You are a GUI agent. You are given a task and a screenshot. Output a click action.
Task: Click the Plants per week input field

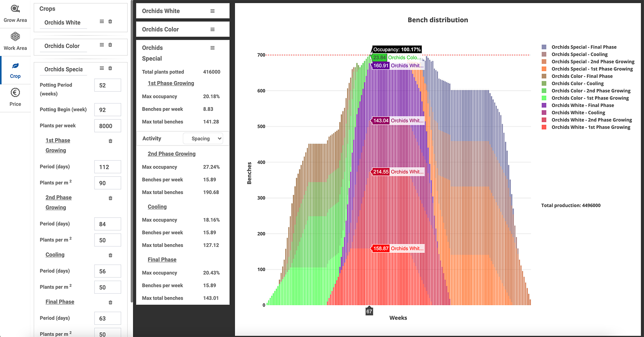pyautogui.click(x=107, y=126)
